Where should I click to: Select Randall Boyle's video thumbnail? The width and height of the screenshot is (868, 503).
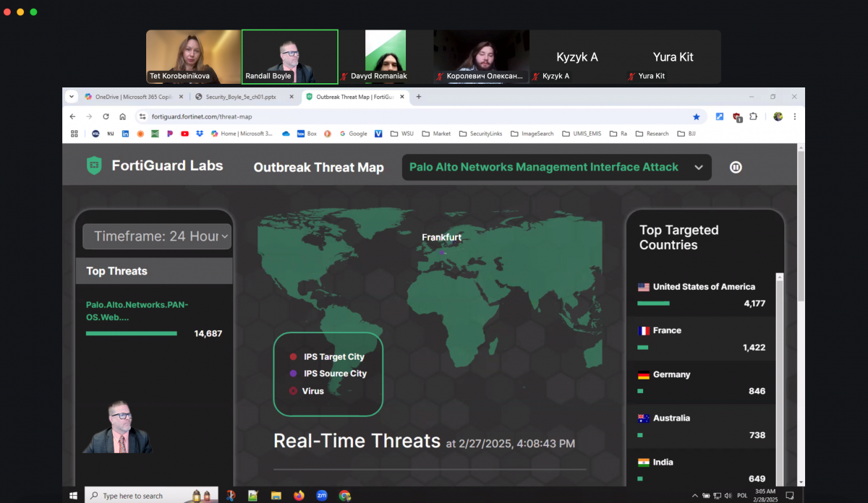click(290, 57)
